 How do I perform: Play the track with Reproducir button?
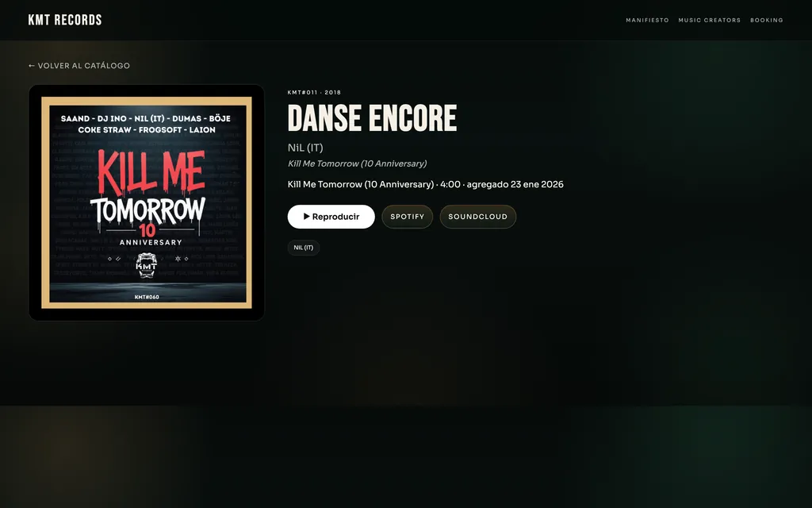[331, 217]
